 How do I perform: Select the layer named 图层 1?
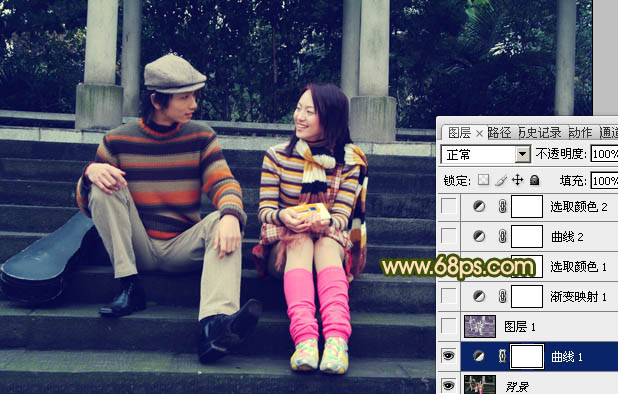[520, 327]
